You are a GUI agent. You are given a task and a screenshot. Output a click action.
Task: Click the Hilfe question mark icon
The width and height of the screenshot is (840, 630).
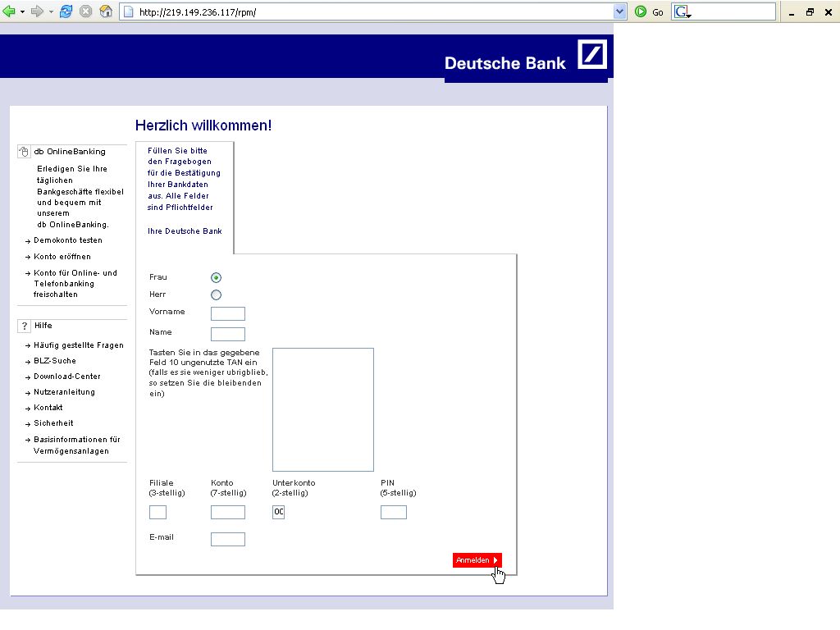[x=24, y=326]
